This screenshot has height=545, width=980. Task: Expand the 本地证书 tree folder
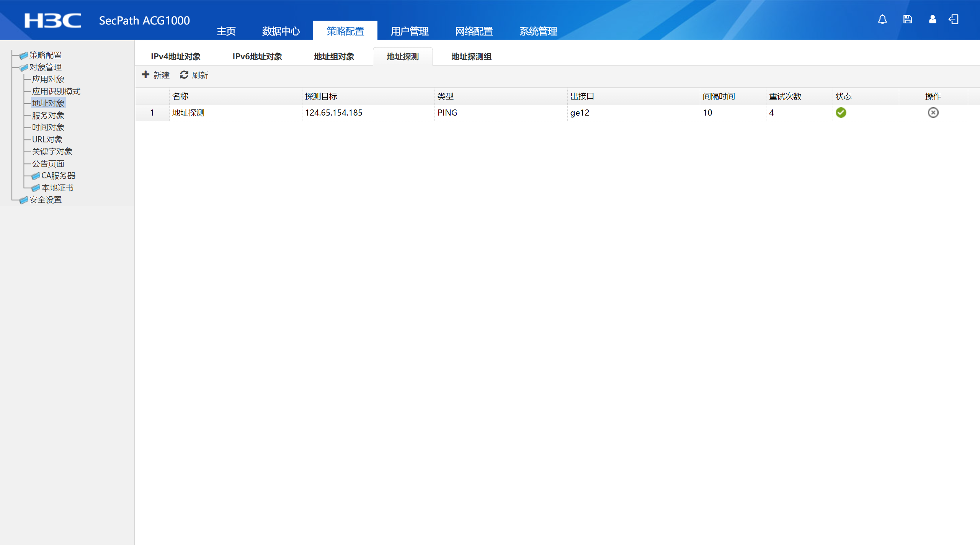pyautogui.click(x=36, y=188)
